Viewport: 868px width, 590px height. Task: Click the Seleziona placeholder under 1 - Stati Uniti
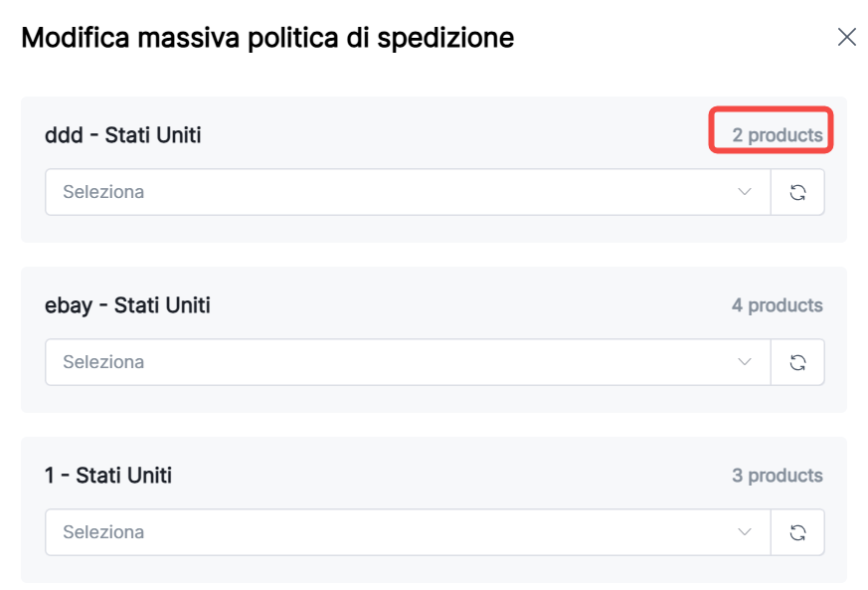pos(103,532)
